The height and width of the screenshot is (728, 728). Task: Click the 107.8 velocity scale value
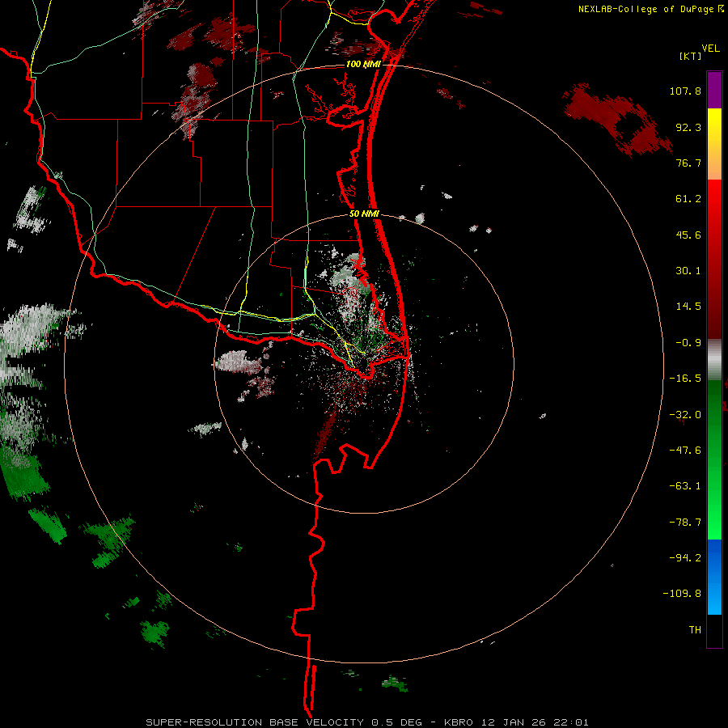point(685,91)
